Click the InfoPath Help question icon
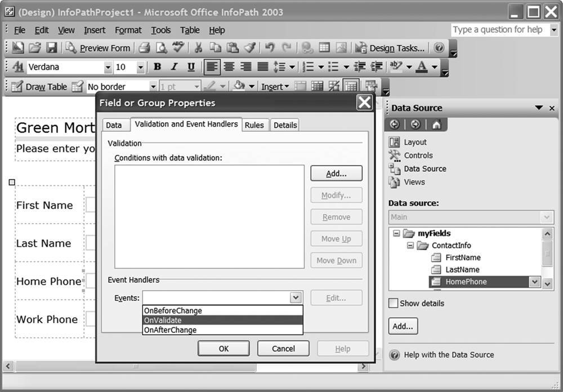 tap(439, 48)
